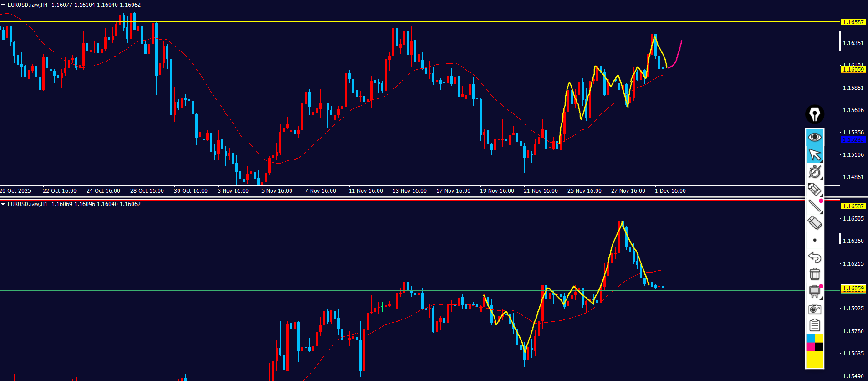Pick the magenta color swatch

(810, 347)
